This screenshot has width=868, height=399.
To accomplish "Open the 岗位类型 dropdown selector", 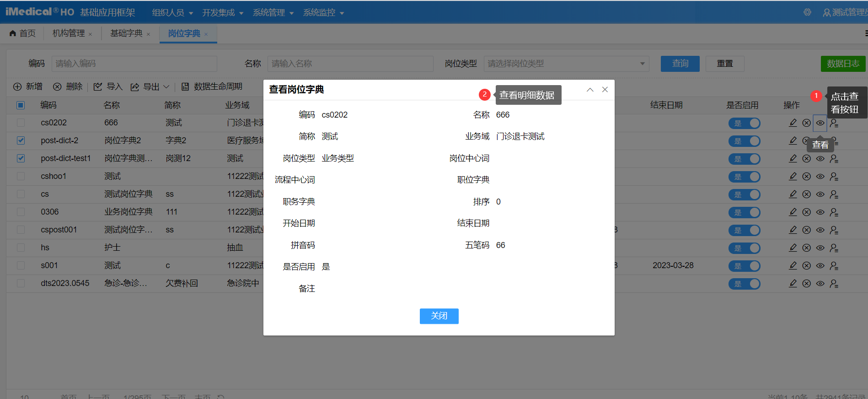I will click(x=566, y=64).
